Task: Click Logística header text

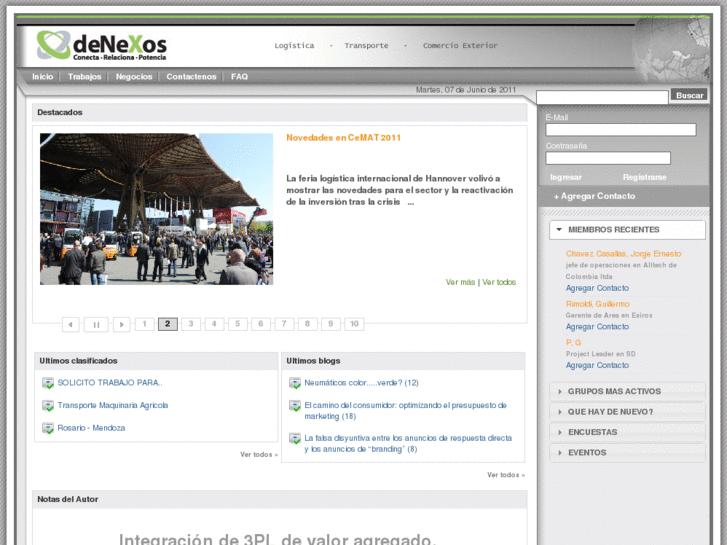Action: click(x=294, y=45)
